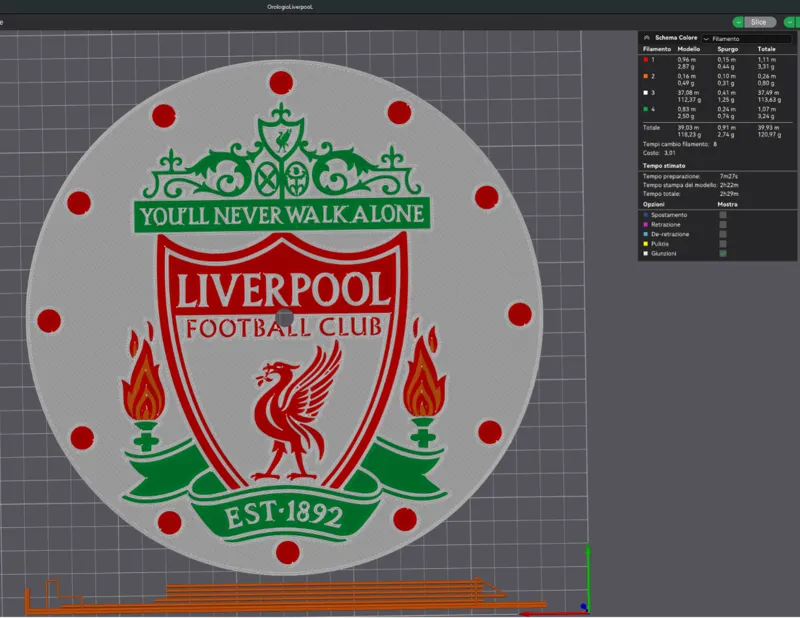This screenshot has width=800, height=618.
Task: Uncheck the Giunzioni display checkbox
Action: (723, 253)
